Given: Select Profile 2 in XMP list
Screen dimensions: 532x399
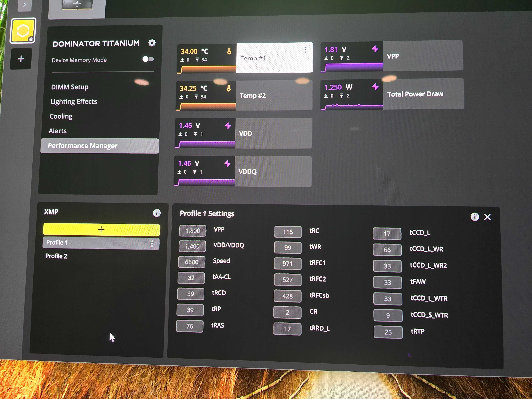Looking at the screenshot, I should [x=57, y=256].
